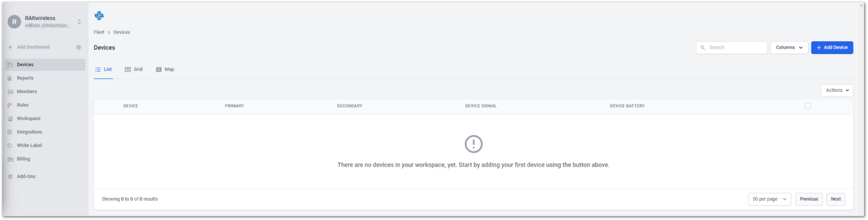Switch to the List view tab

104,70
